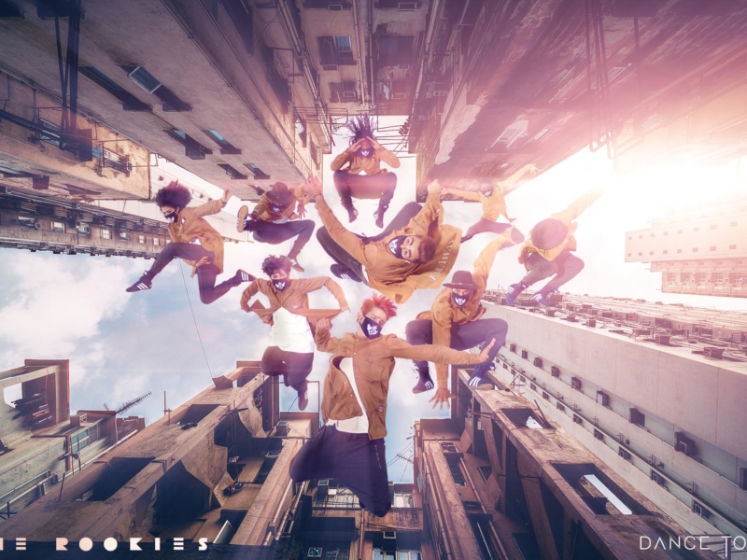Click the bottom dancer's dark baggy pants

pyautogui.click(x=350, y=467)
